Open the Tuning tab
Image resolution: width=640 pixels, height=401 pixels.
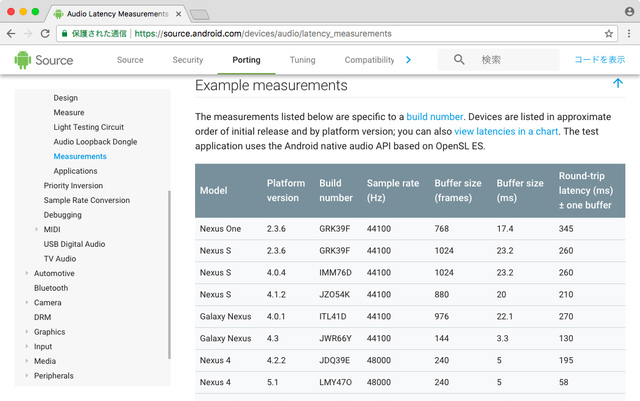tap(302, 60)
